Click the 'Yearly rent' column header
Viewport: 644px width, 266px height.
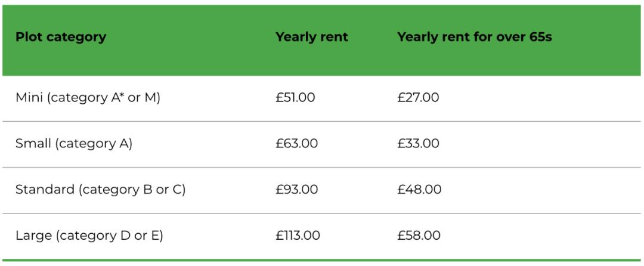(x=311, y=37)
